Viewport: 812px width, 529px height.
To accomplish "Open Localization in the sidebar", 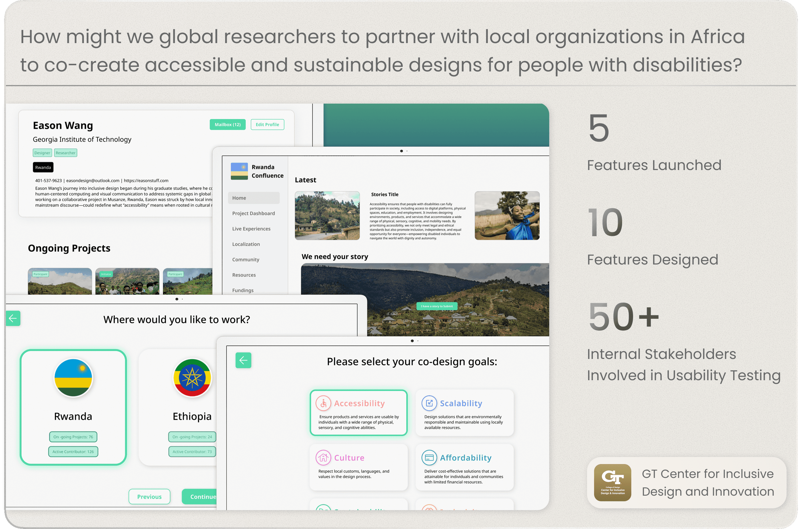I will pos(246,244).
